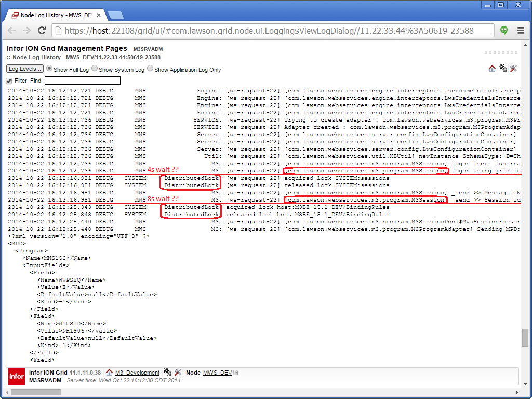The width and height of the screenshot is (532, 399).
Task: Choose Show Application Log Only
Action: (x=150, y=69)
